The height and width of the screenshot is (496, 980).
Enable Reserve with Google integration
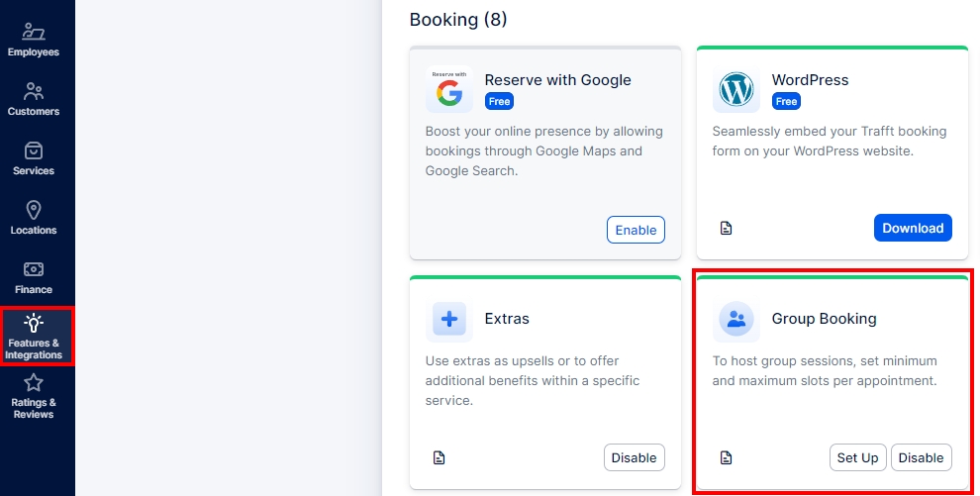pyautogui.click(x=636, y=230)
